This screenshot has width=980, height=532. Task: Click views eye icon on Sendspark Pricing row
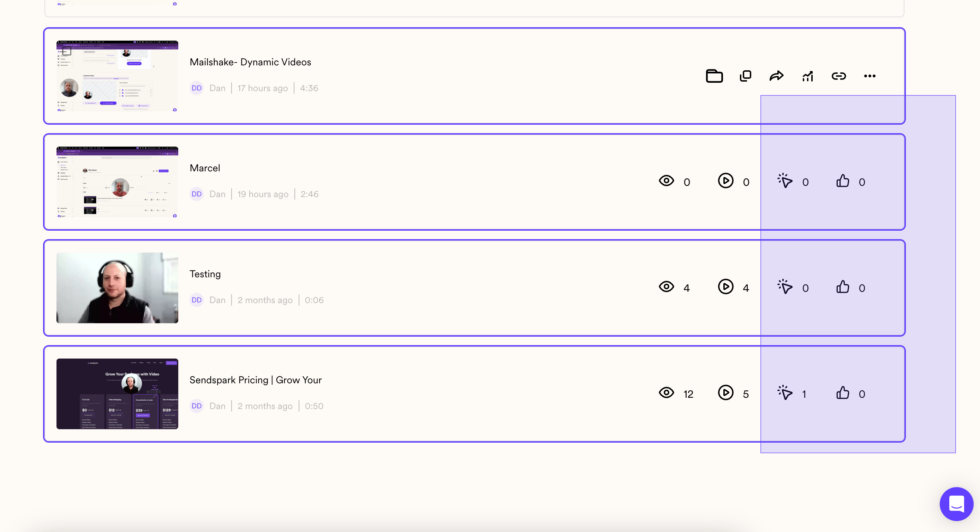[666, 392]
